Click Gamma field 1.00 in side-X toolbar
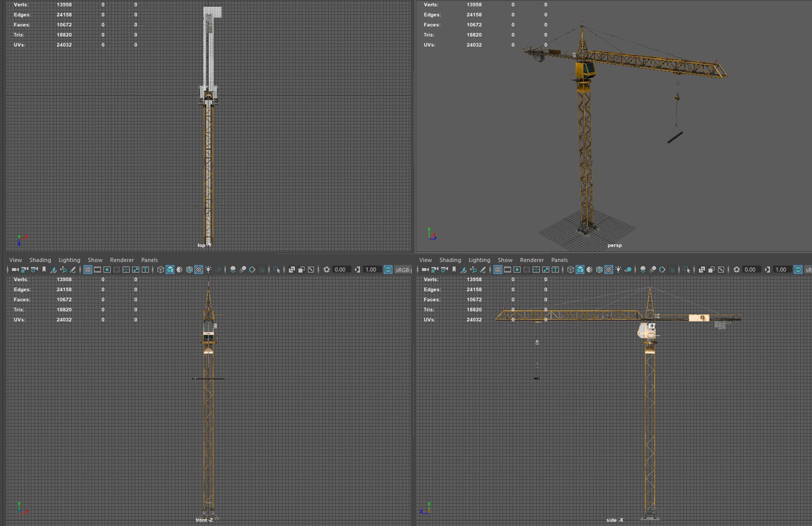This screenshot has width=812, height=526. coord(781,269)
